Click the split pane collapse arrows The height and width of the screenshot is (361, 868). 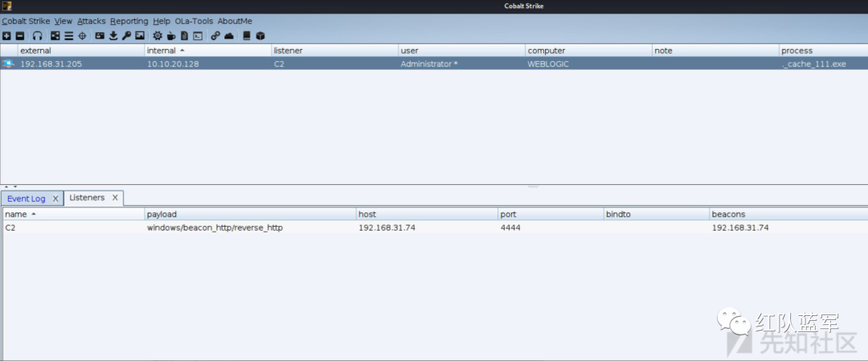coord(11,187)
